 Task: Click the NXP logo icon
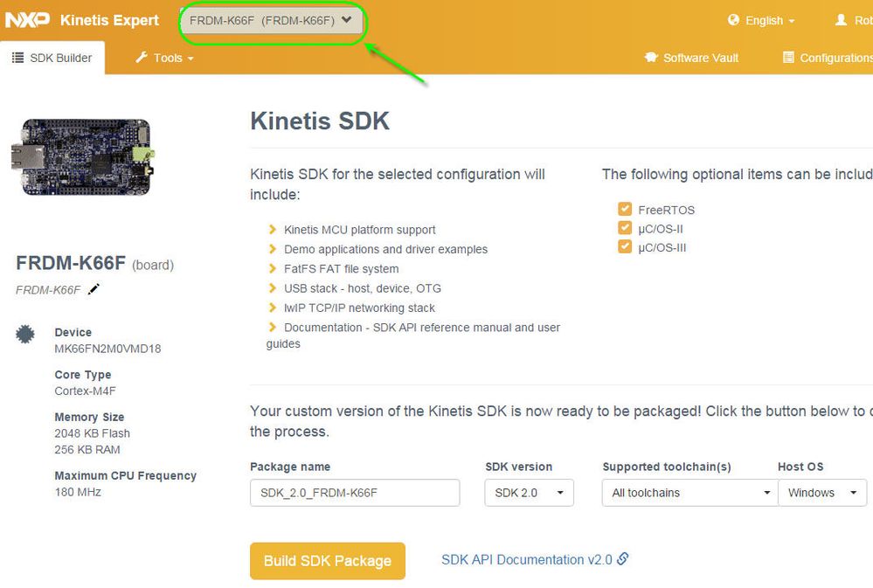pyautogui.click(x=27, y=19)
